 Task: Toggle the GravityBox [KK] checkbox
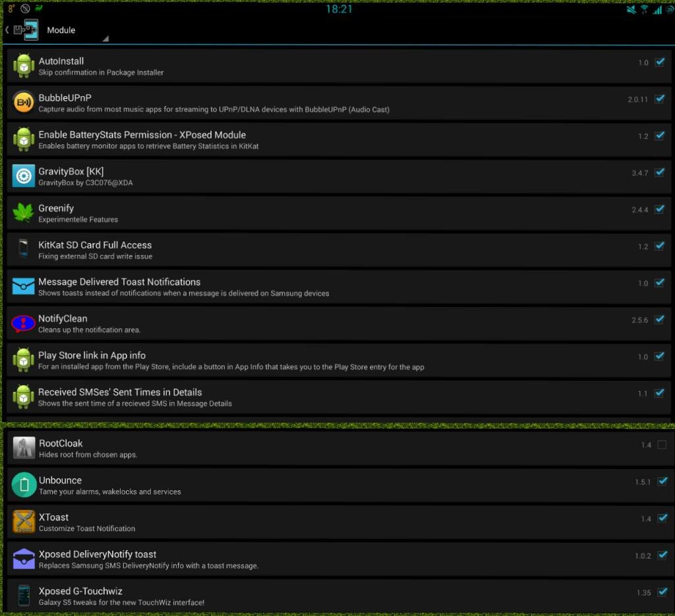coord(659,173)
